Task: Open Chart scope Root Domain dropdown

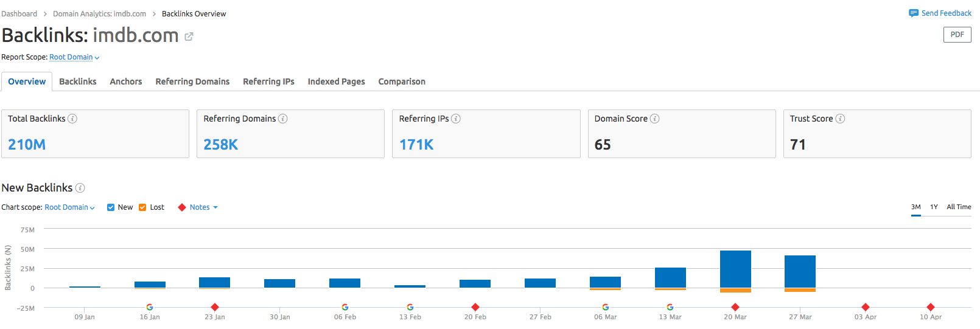Action: (x=69, y=207)
